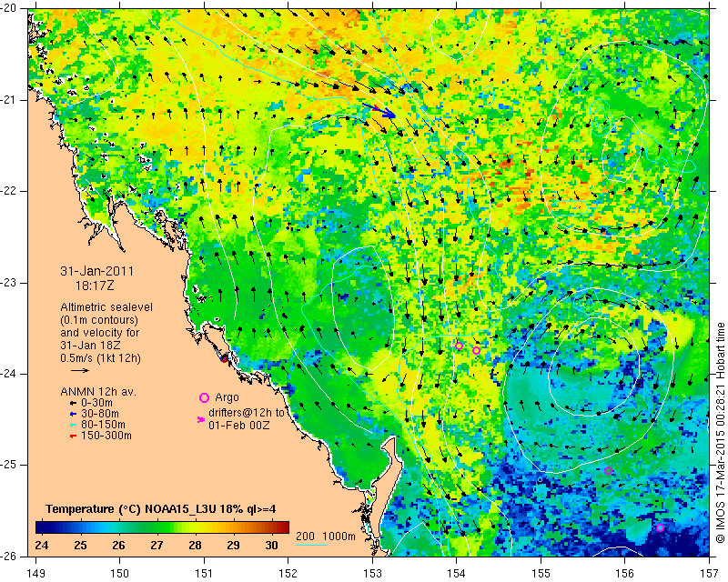The image size is (728, 582).
Task: Click the longitude axis label '151'
Action: [x=204, y=574]
